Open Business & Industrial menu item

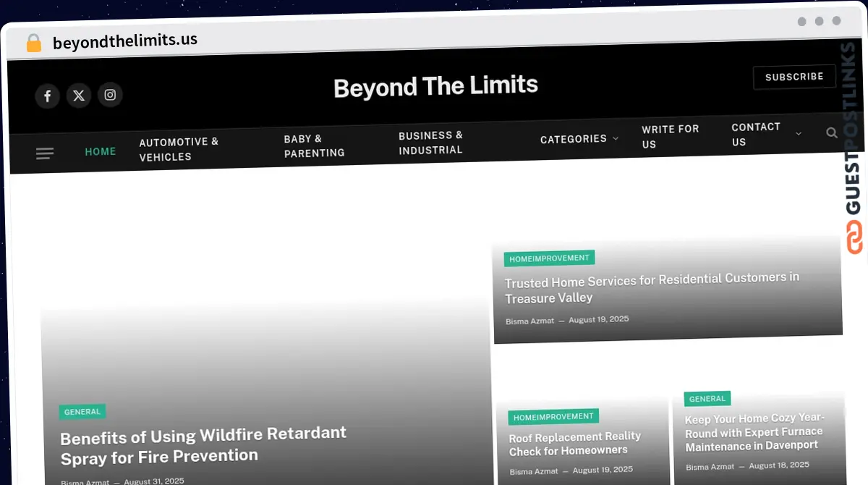coord(430,143)
